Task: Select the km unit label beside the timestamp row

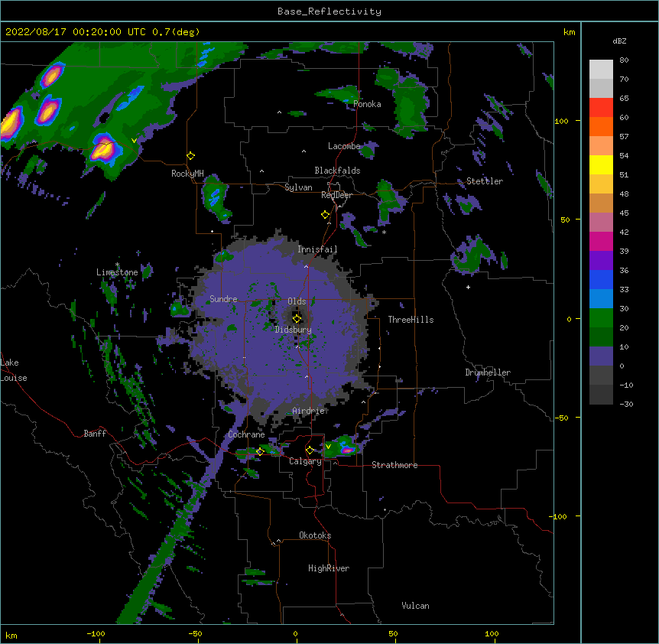Action: [x=569, y=32]
